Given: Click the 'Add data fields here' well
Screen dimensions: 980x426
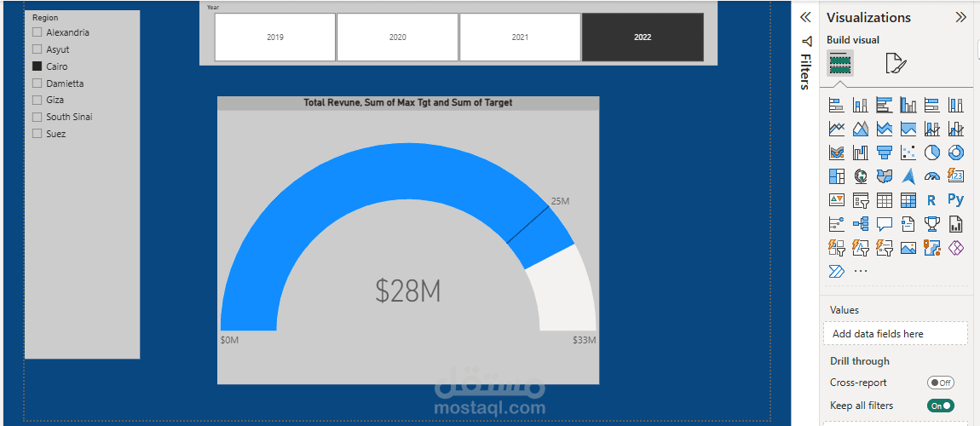Looking at the screenshot, I should click(896, 333).
